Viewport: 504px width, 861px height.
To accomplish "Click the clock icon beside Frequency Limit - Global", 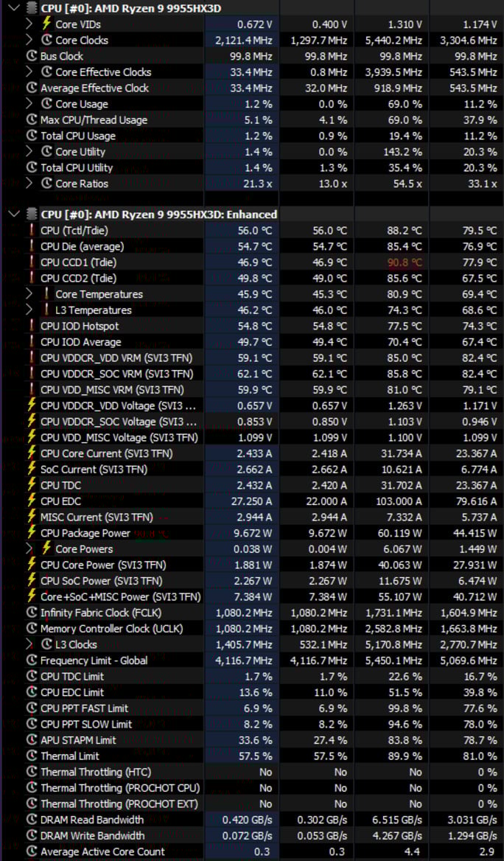I will [32, 660].
